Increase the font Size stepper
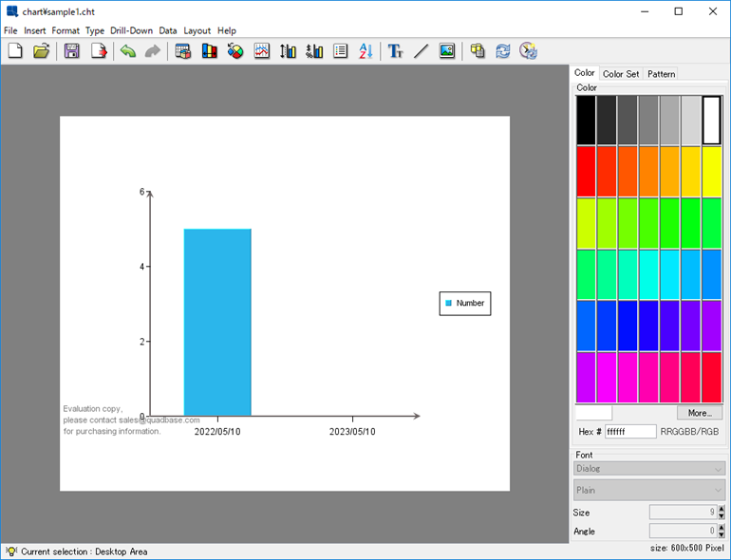The width and height of the screenshot is (731, 560). coord(721,509)
